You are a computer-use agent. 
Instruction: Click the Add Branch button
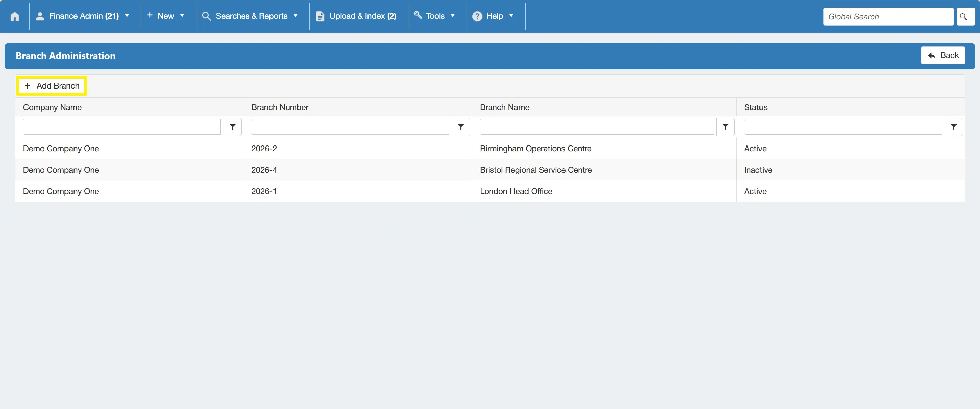tap(52, 86)
